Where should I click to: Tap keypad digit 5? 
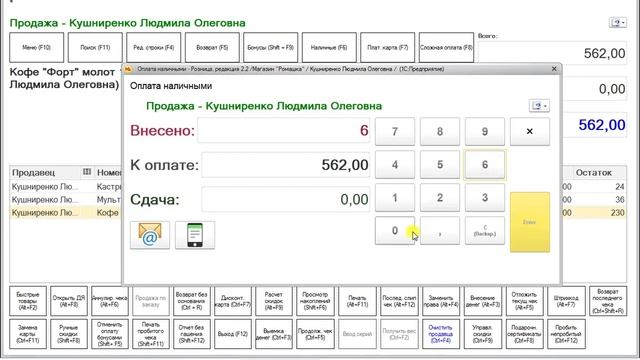click(440, 164)
